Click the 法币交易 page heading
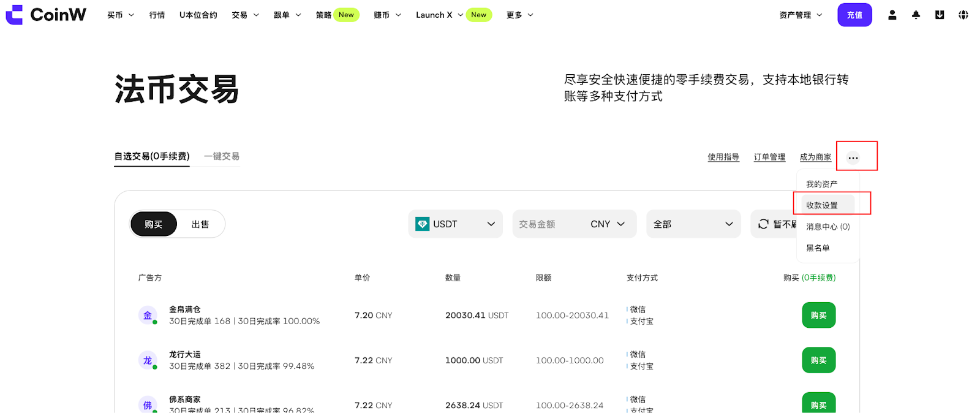The height and width of the screenshot is (413, 980). tap(177, 89)
